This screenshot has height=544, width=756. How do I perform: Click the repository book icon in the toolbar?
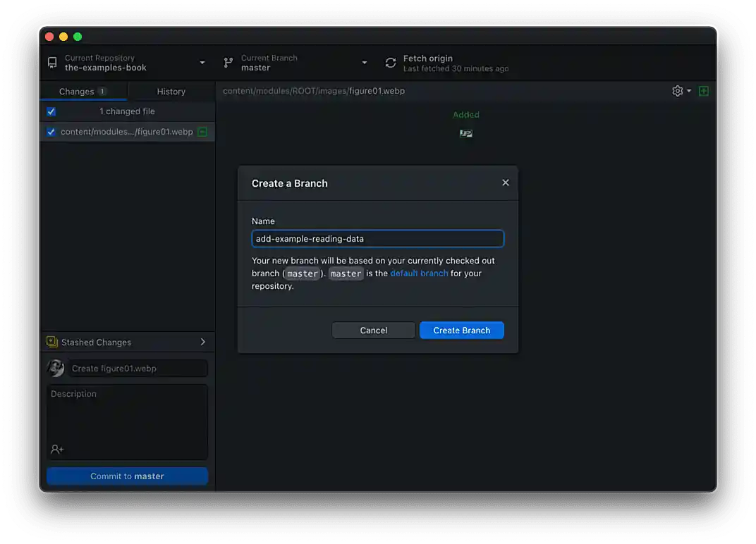tap(52, 63)
